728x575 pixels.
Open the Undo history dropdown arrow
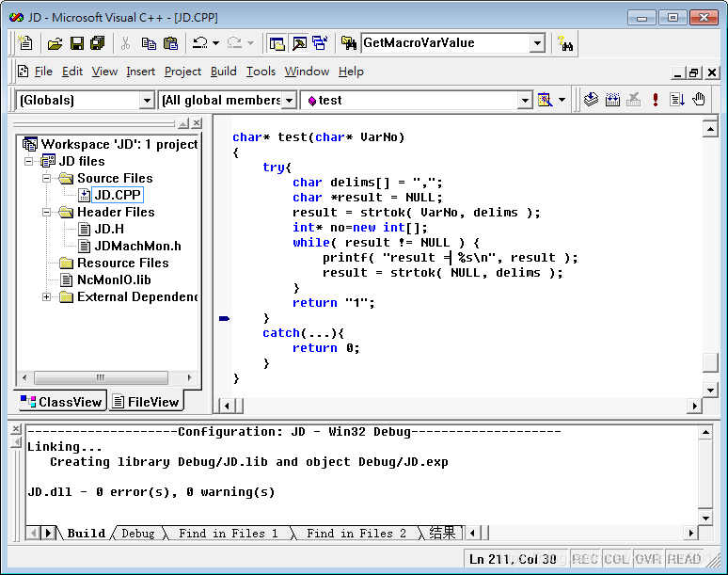click(216, 43)
